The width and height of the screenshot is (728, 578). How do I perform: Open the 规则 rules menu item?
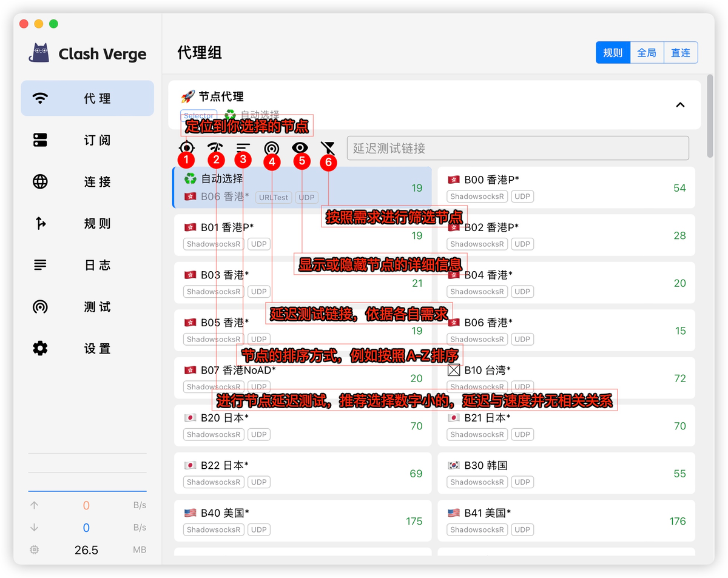(x=87, y=224)
